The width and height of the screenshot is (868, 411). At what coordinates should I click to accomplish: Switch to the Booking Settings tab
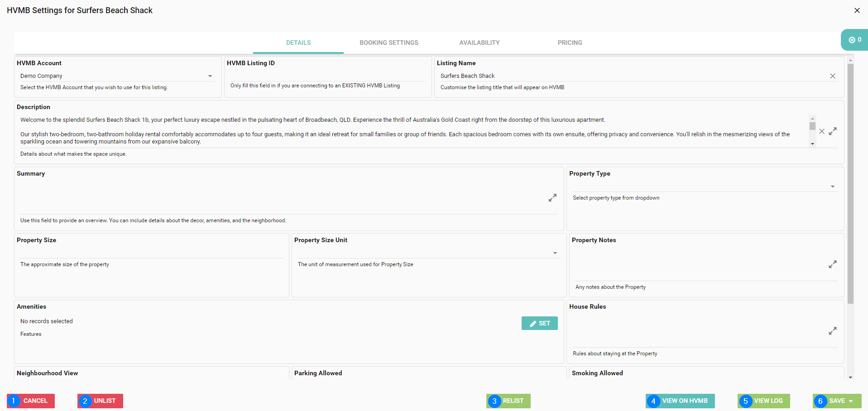coord(388,43)
